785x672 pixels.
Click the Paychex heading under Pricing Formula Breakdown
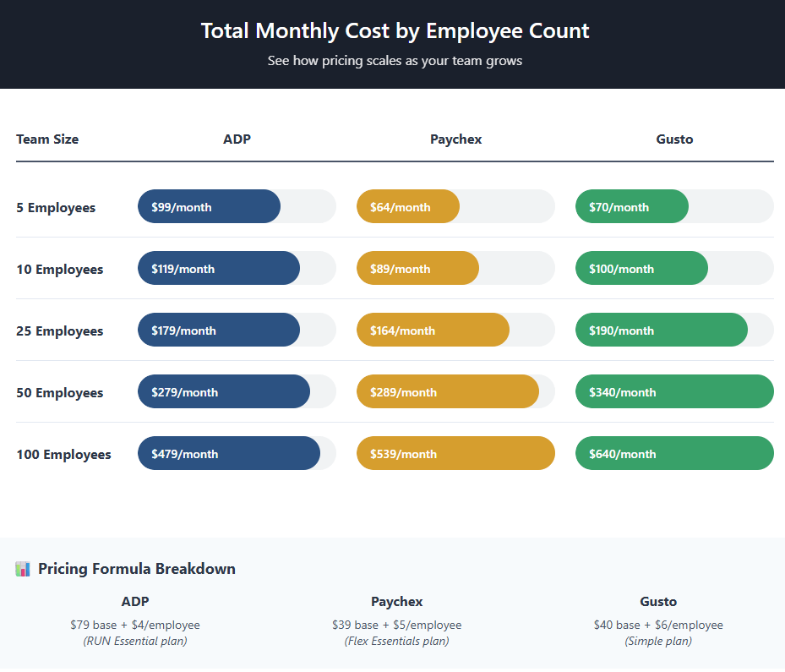396,601
